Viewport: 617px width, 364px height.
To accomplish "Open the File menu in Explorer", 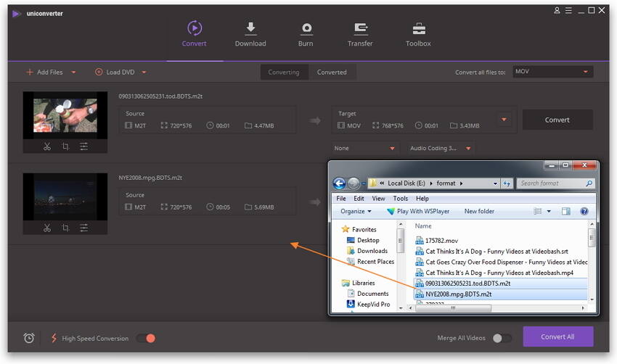I will pyautogui.click(x=341, y=199).
